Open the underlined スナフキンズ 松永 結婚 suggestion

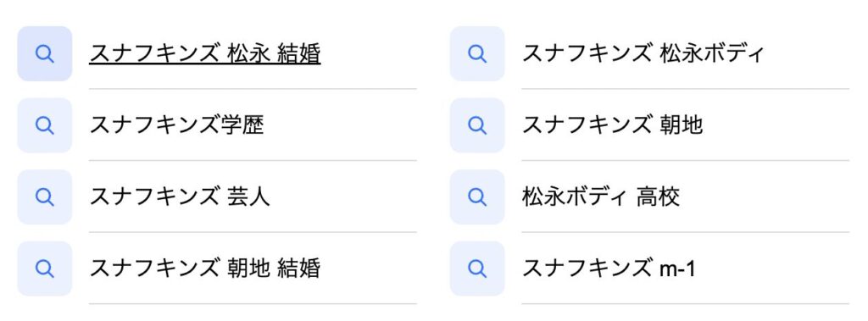click(205, 53)
